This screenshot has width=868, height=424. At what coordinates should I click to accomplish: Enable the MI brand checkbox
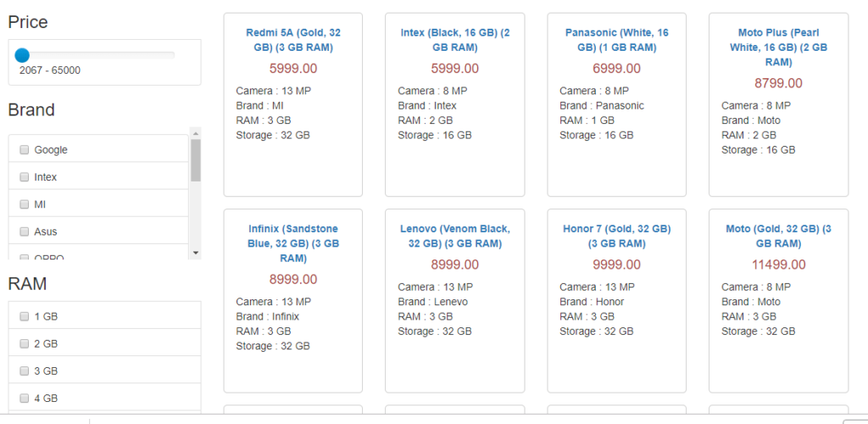point(25,204)
